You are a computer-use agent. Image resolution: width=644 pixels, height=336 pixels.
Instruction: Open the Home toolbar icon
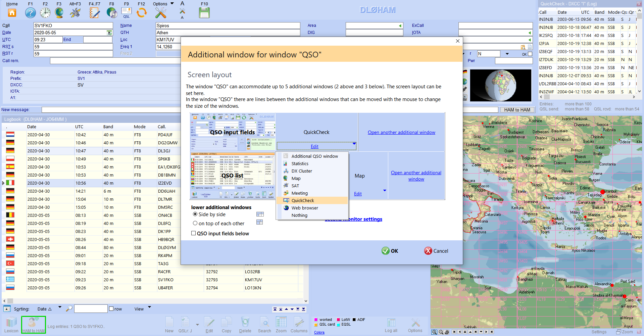pyautogui.click(x=12, y=13)
